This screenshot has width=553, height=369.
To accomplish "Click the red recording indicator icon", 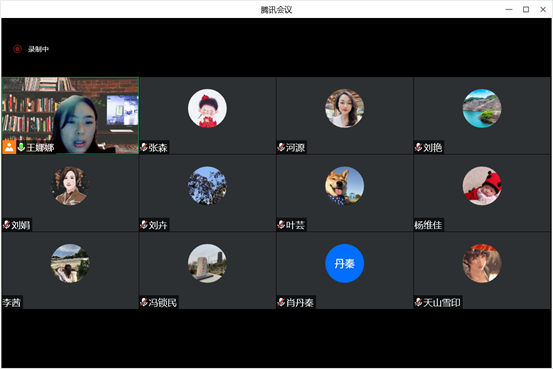I will coord(17,49).
